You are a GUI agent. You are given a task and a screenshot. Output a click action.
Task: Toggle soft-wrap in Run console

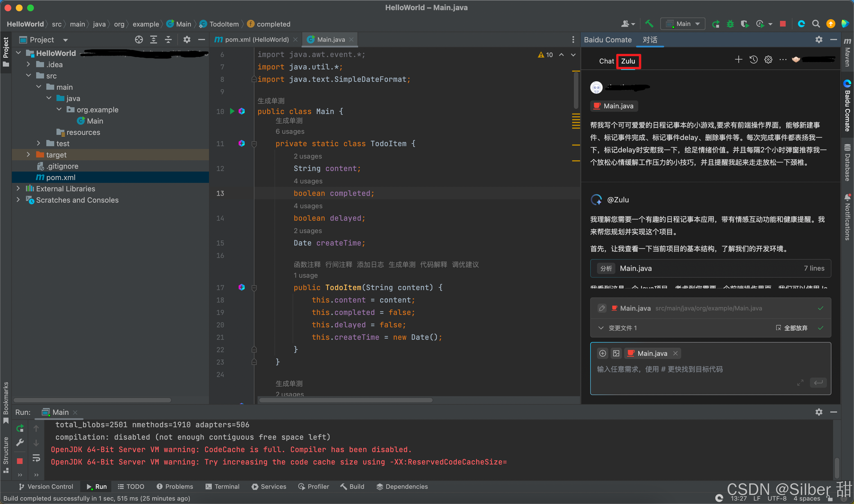(36, 458)
